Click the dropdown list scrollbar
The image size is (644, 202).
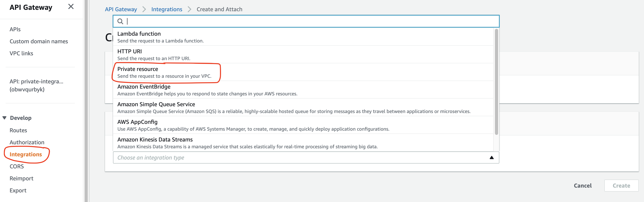click(x=496, y=82)
